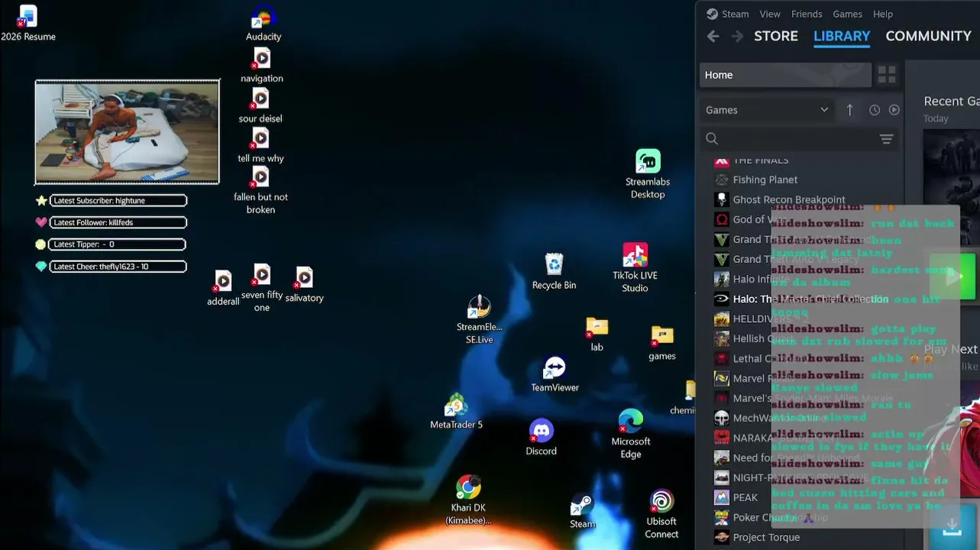Image resolution: width=980 pixels, height=550 pixels.
Task: Open the View menu in Steam
Action: (770, 14)
